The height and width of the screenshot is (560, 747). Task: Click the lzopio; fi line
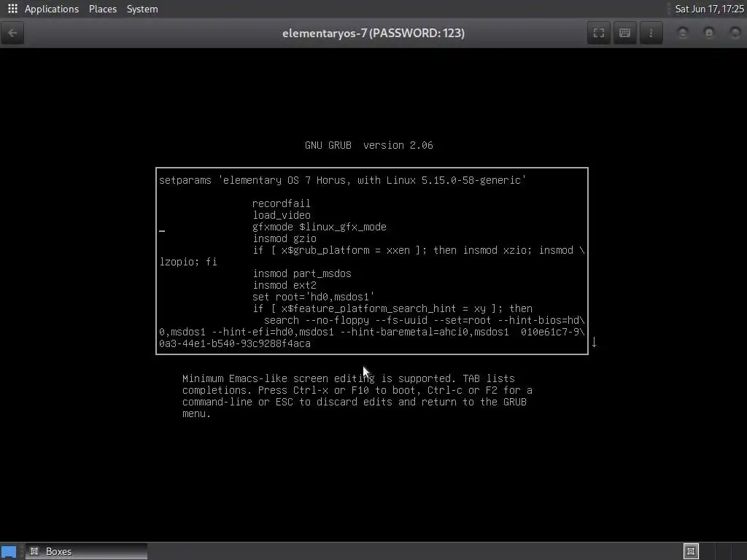(188, 262)
